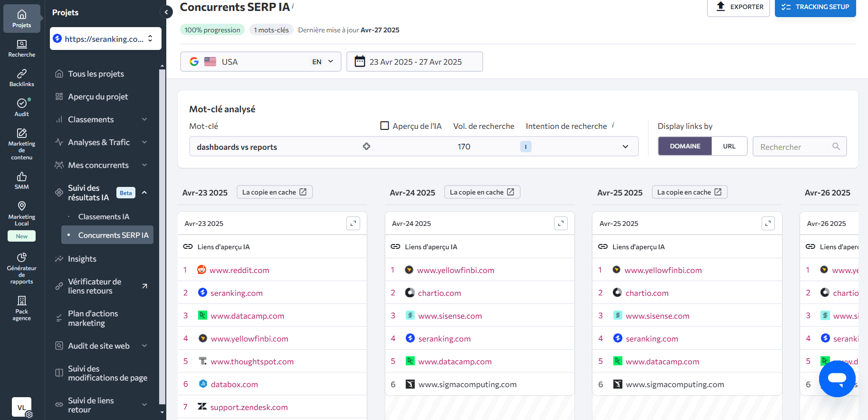868x420 pixels.
Task: Click the Google icon in the search engine selector
Action: [x=194, y=61]
